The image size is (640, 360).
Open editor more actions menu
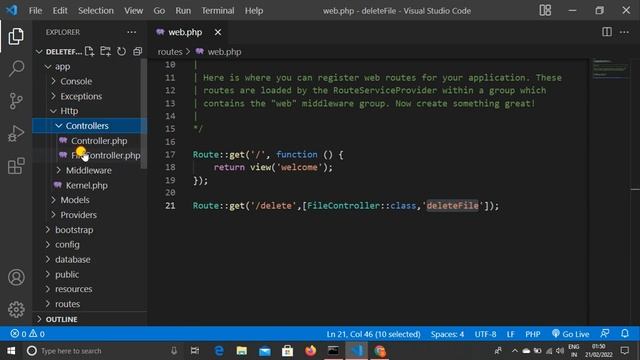coord(624,32)
